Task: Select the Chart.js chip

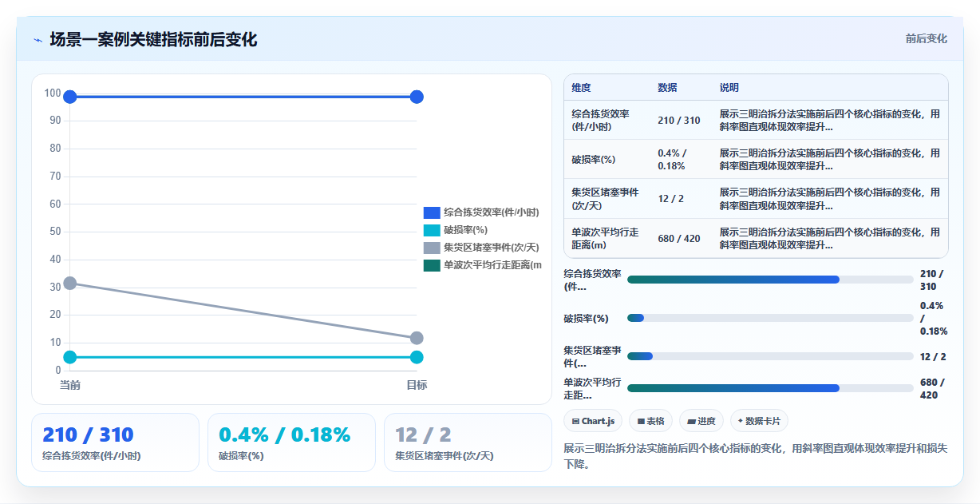Action: pos(593,421)
